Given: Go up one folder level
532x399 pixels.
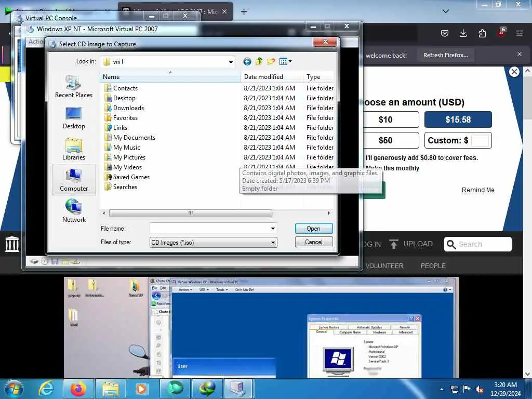Looking at the screenshot, I should [259, 61].
